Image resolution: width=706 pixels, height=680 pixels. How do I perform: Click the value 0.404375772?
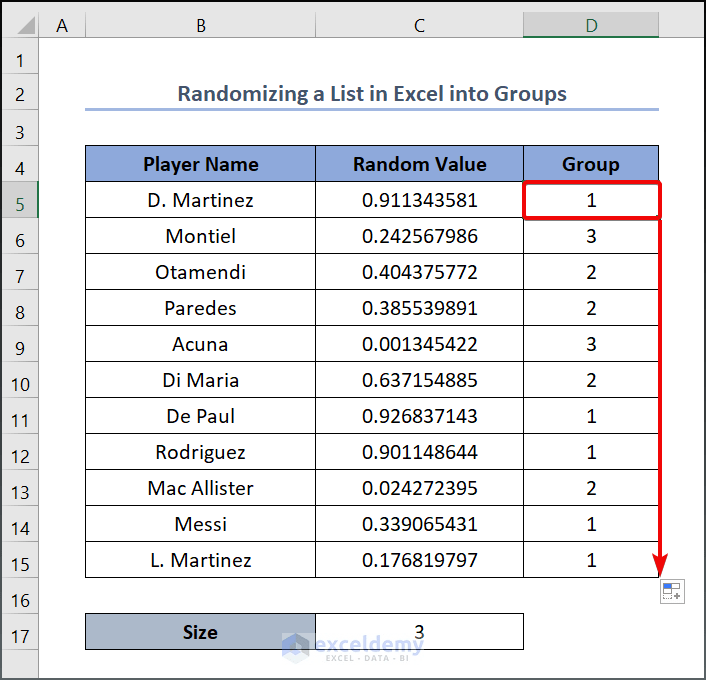coord(419,272)
